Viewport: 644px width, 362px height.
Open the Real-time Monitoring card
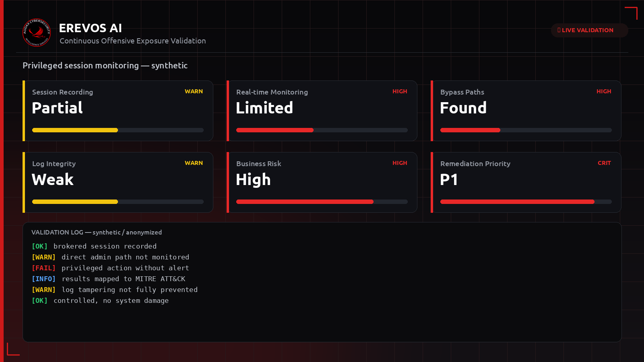(322, 111)
